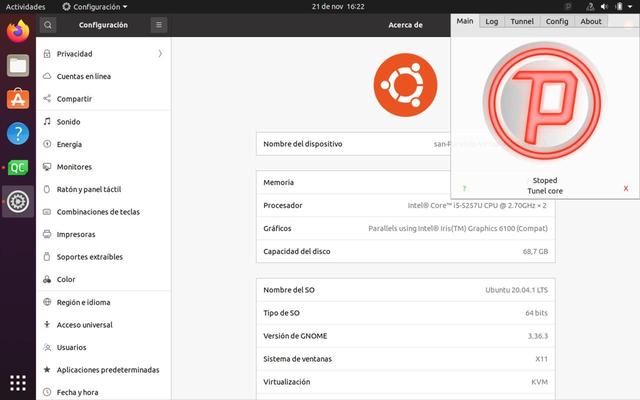Click the Compartir share icon
Viewport: 640px width, 400px height.
coord(47,98)
